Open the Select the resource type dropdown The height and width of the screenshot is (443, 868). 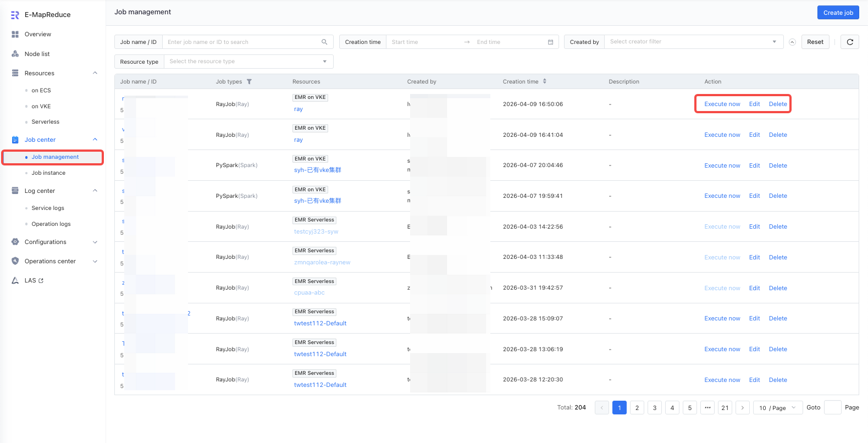[x=248, y=62]
